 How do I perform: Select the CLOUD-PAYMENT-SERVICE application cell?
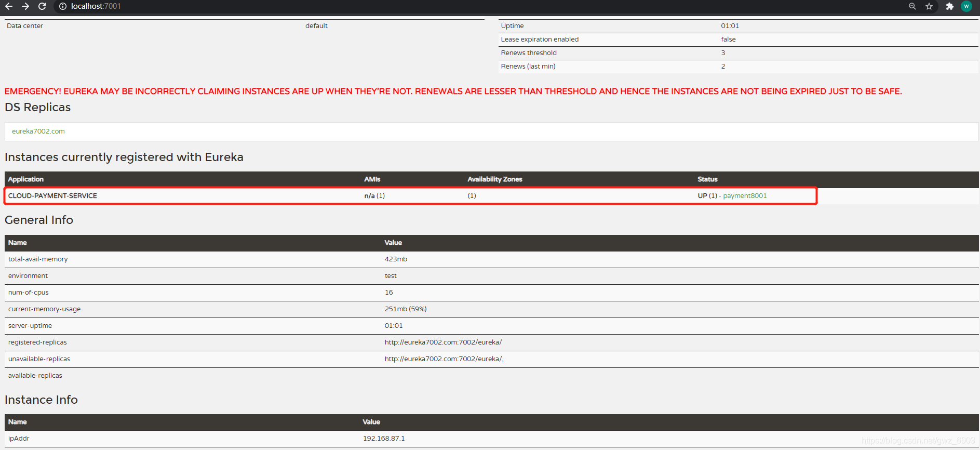(52, 196)
